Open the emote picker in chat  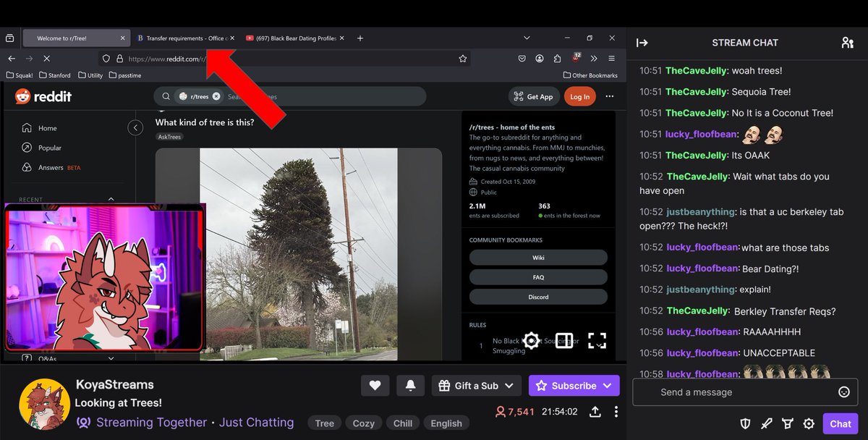pyautogui.click(x=843, y=392)
